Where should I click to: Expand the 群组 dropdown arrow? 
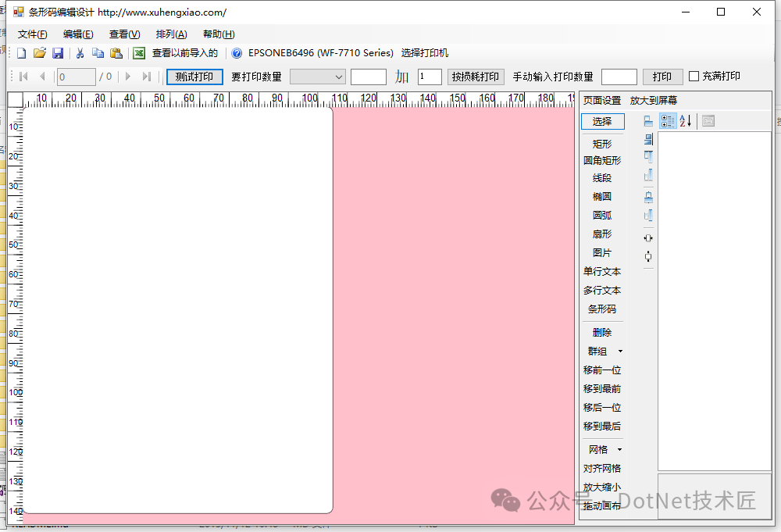click(x=621, y=352)
